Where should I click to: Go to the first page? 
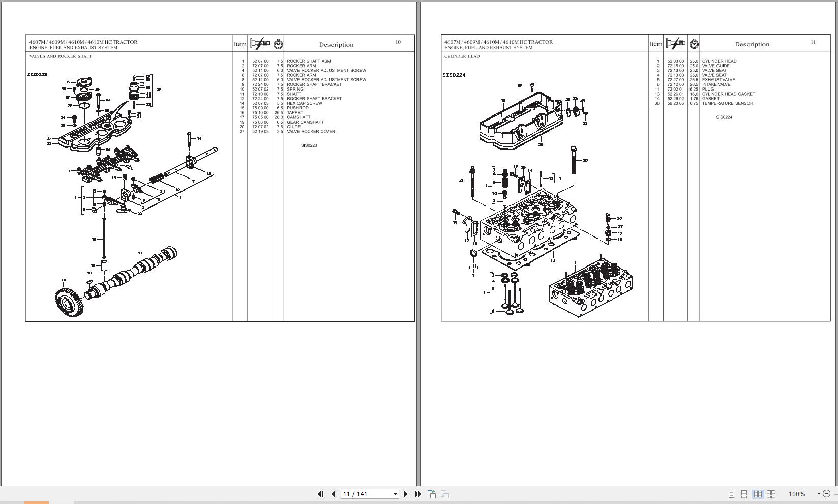tap(320, 494)
